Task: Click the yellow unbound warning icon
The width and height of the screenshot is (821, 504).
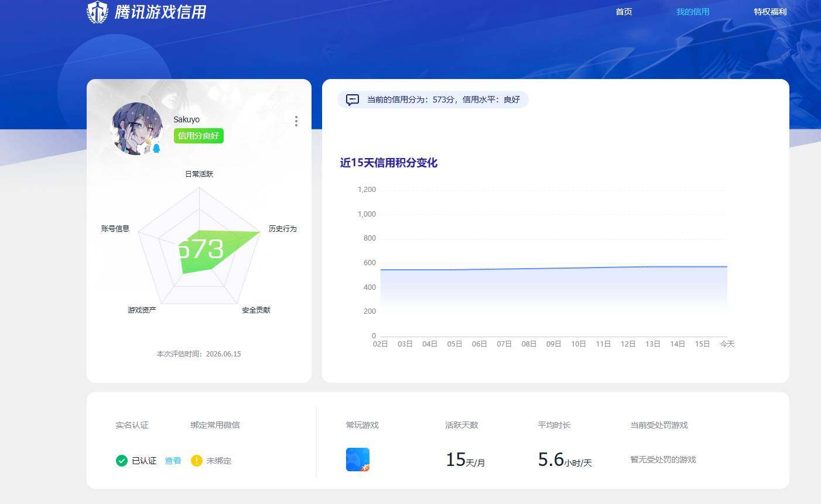Action: [197, 461]
